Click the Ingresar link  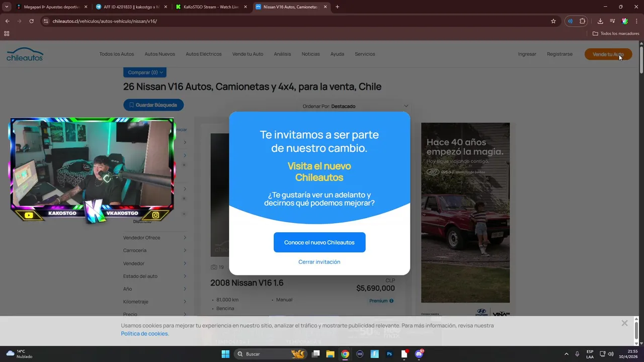pyautogui.click(x=527, y=54)
